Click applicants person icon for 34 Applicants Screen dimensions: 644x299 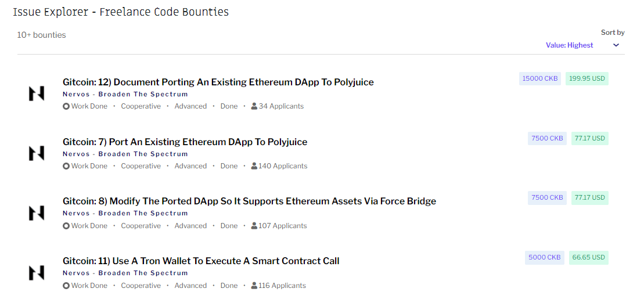(x=254, y=106)
